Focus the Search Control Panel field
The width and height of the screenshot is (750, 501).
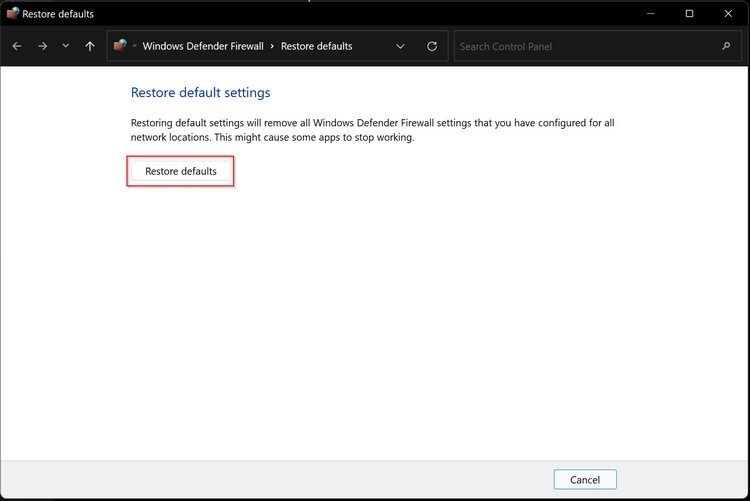(x=598, y=46)
